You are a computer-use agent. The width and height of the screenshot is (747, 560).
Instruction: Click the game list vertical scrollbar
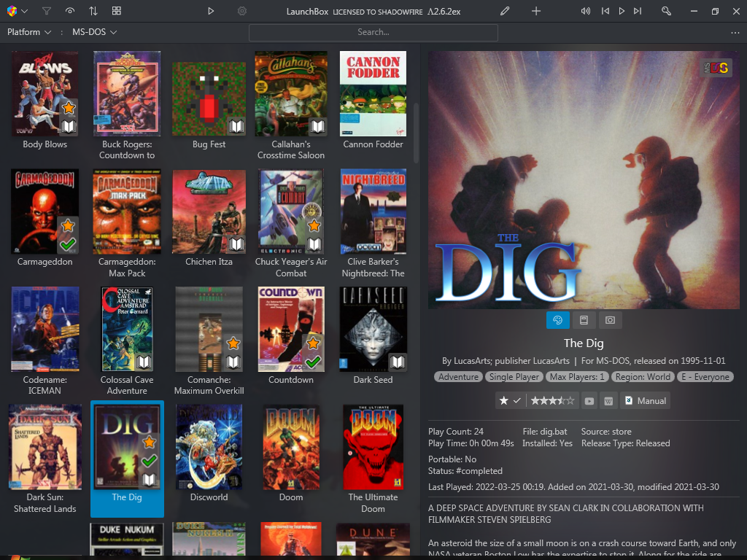coord(416,133)
